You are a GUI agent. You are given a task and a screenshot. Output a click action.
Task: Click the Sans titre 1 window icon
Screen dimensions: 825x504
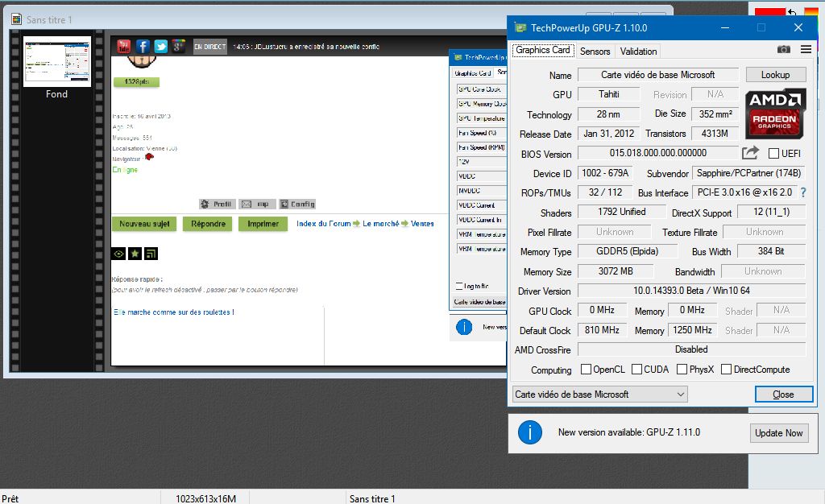16,19
